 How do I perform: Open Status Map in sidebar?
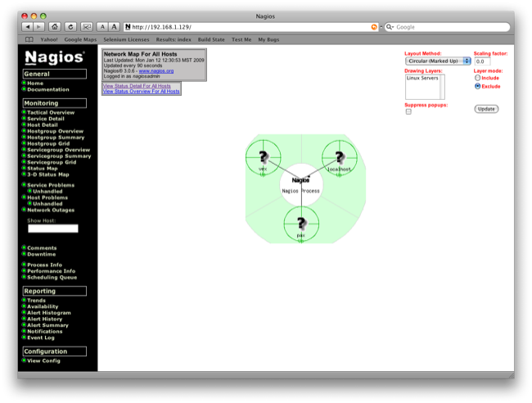tap(43, 169)
